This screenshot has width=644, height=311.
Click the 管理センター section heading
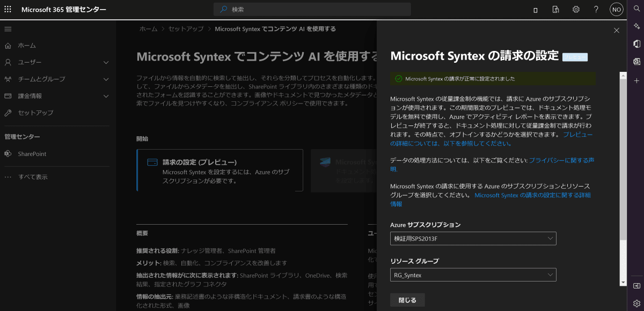point(22,137)
